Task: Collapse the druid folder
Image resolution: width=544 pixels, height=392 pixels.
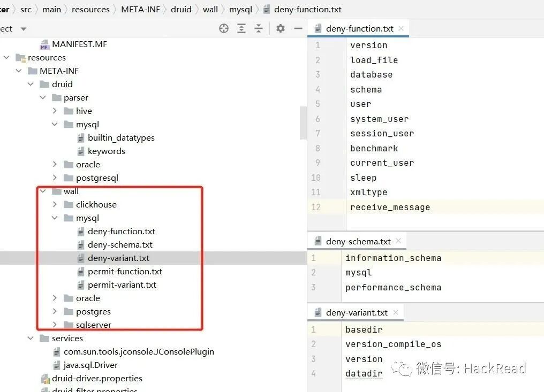Action: pyautogui.click(x=31, y=84)
